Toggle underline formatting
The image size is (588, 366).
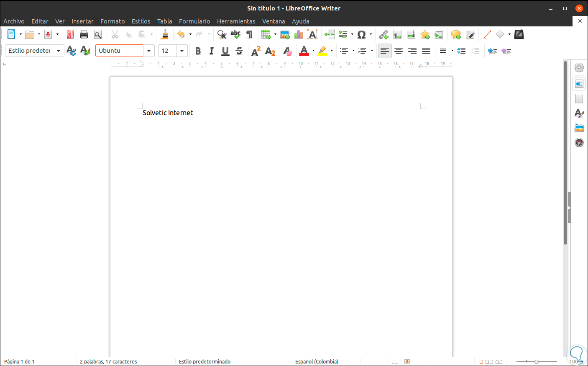click(x=225, y=51)
